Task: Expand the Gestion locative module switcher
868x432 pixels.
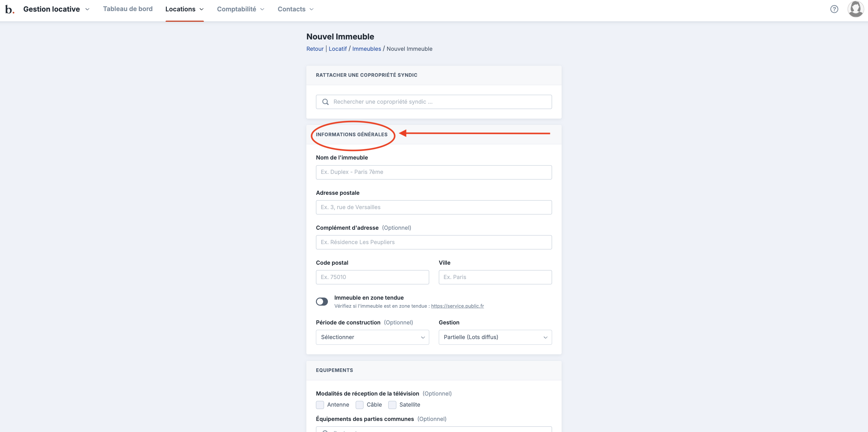Action: click(x=56, y=9)
